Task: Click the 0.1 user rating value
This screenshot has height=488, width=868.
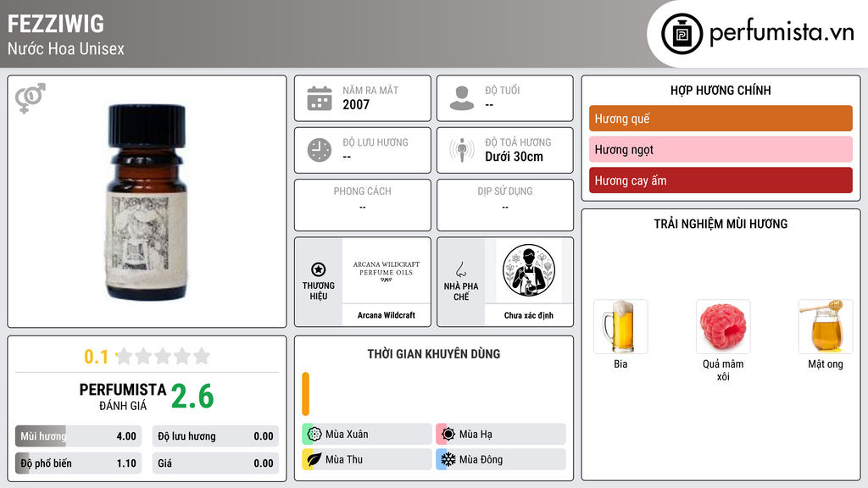Action: (97, 357)
